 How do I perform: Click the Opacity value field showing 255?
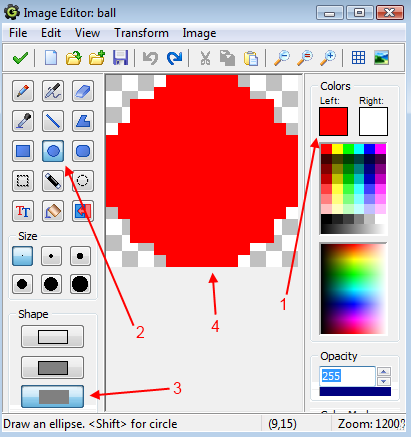[x=347, y=376]
